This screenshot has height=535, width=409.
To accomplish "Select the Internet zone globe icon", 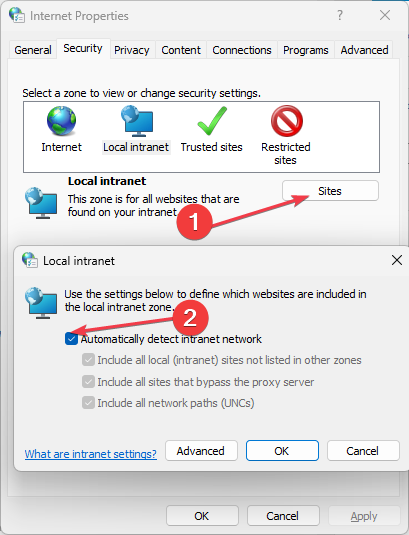I will pos(61,121).
